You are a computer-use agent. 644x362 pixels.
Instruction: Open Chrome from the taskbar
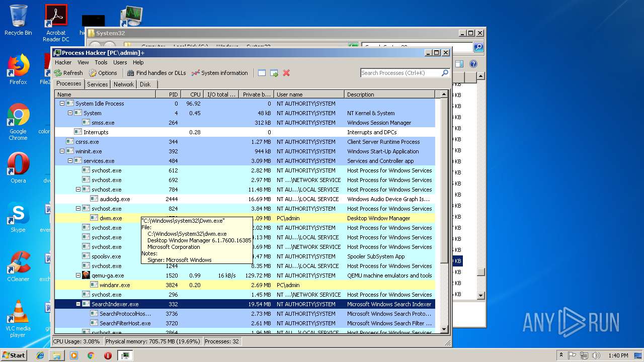91,355
